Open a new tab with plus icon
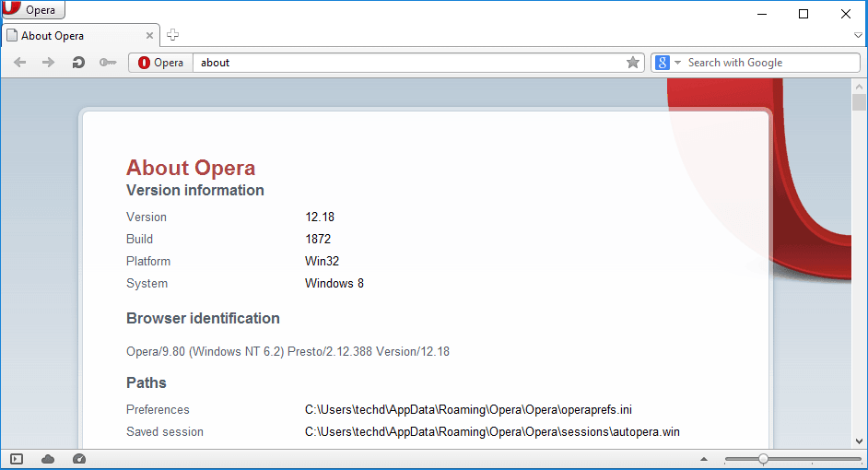Screen dimensions: 868x470 (172, 35)
